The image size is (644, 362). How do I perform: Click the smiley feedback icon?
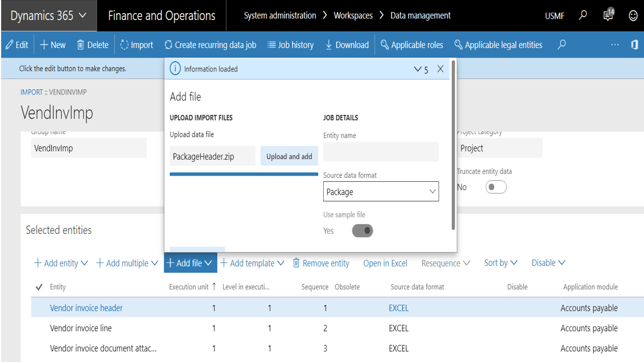coord(633,16)
